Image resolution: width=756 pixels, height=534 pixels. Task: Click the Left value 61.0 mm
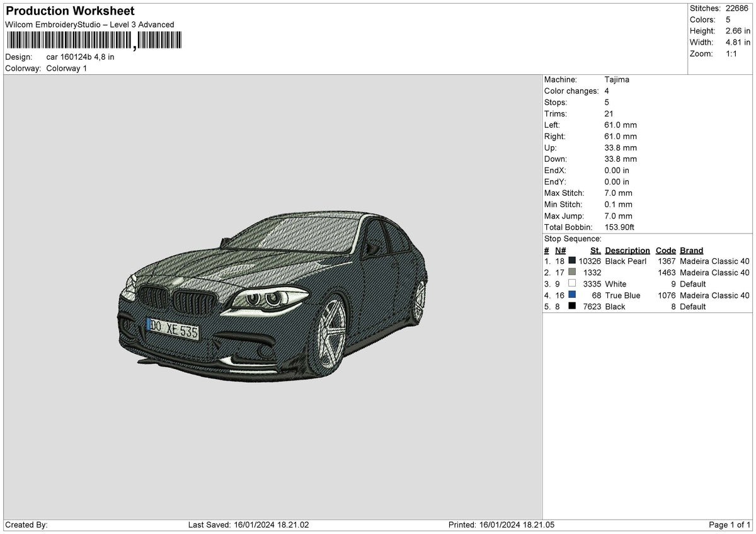[621, 125]
